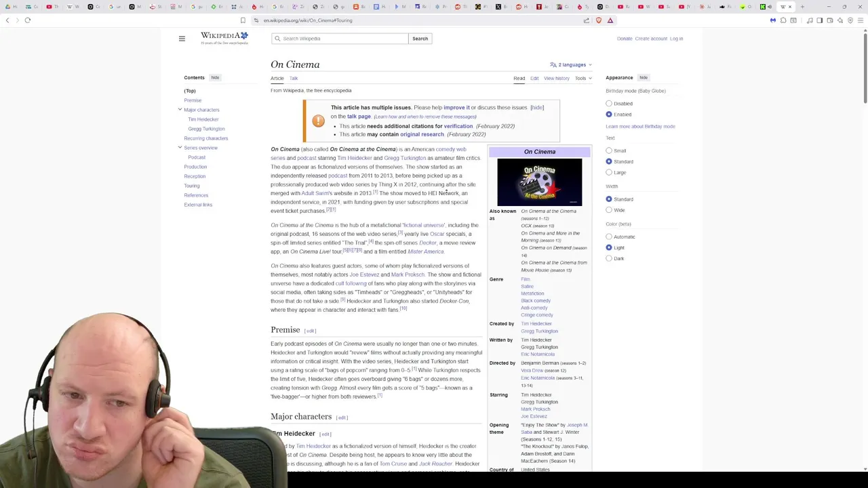The height and width of the screenshot is (488, 868).
Task: Choose Standard text size radio
Action: (x=609, y=161)
